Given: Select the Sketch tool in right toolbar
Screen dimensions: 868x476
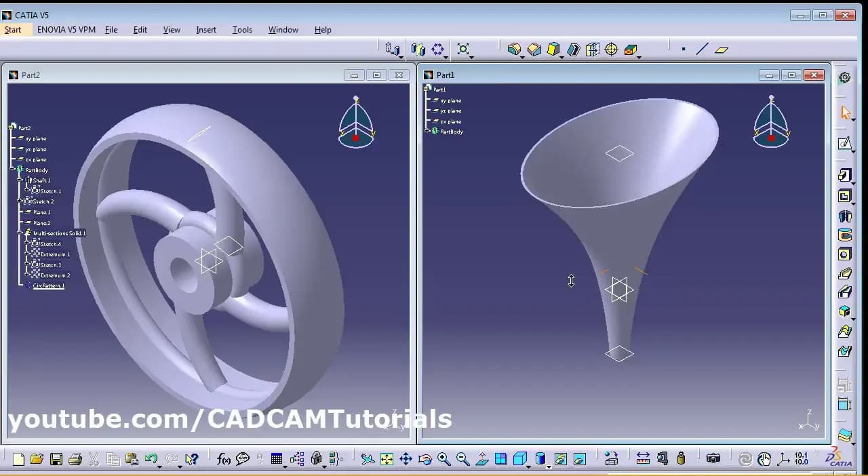Looking at the screenshot, I should (x=845, y=143).
